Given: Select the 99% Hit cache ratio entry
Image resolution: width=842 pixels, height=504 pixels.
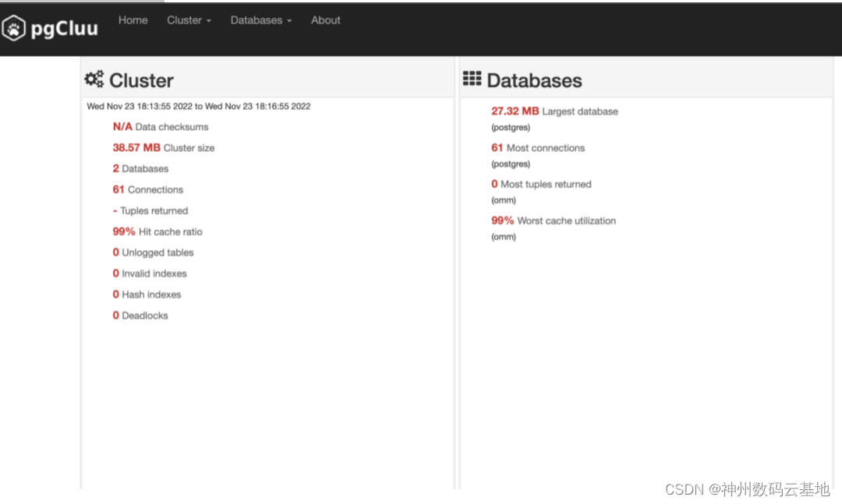Looking at the screenshot, I should [x=157, y=232].
